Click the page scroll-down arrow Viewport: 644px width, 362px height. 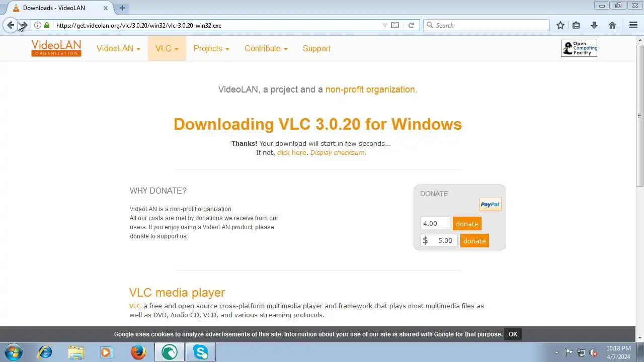[x=640, y=337]
